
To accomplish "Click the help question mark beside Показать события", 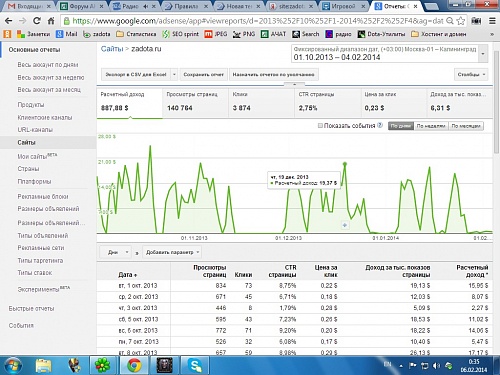I will 380,125.
